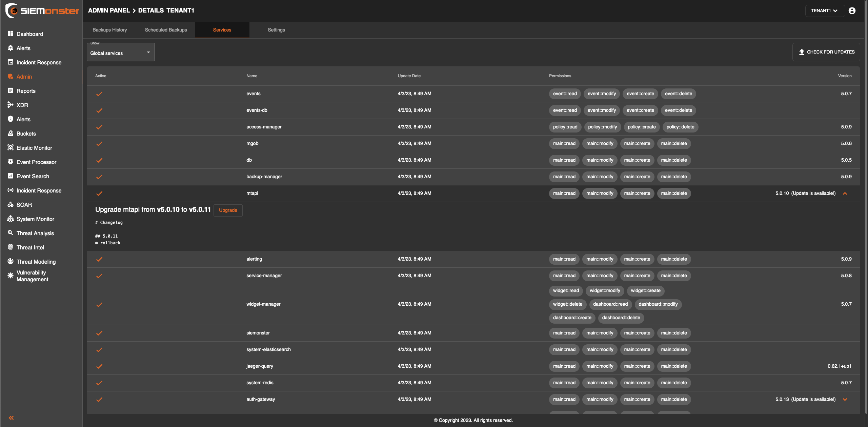Select the Services tab
868x427 pixels.
222,30
